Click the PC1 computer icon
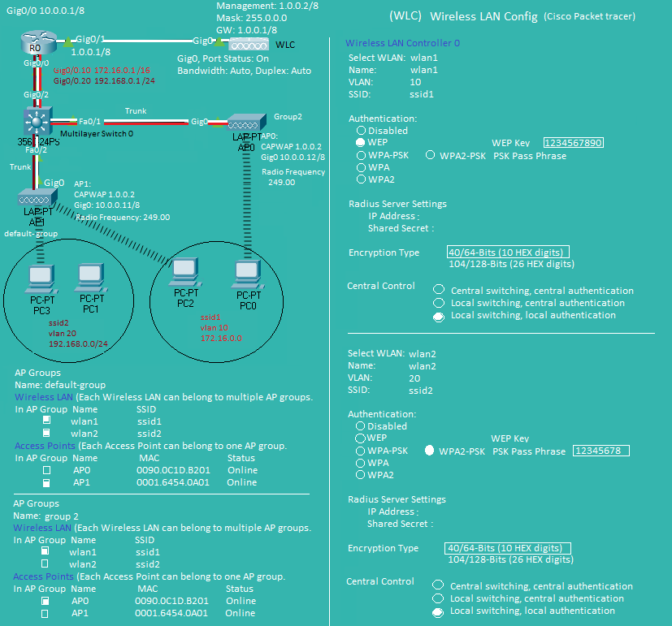The image size is (672, 626). (x=89, y=277)
